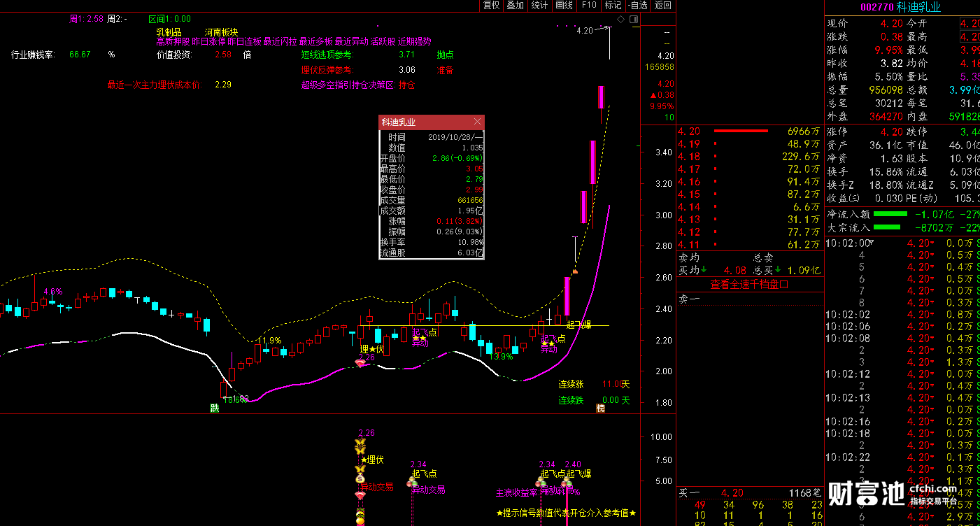Click 查看全速千档盘口 link
Image resolution: width=980 pixels, height=526 pixels.
[x=749, y=285]
